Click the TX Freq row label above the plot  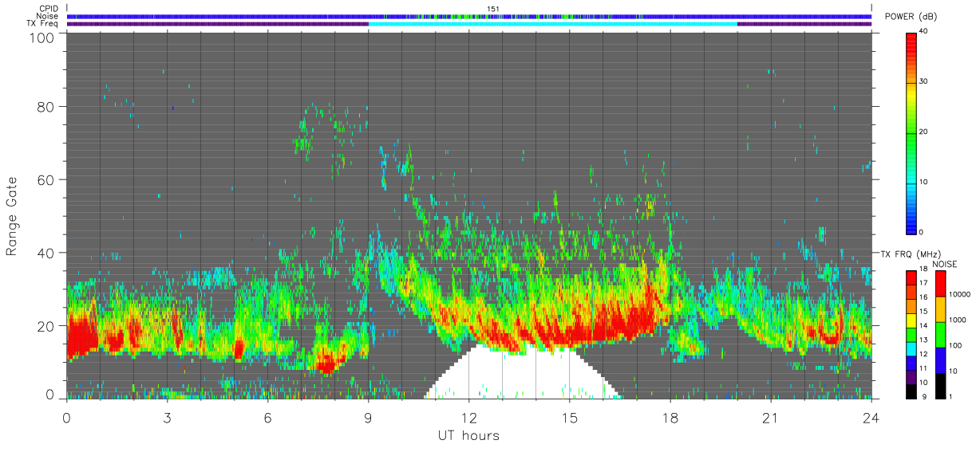pyautogui.click(x=43, y=23)
